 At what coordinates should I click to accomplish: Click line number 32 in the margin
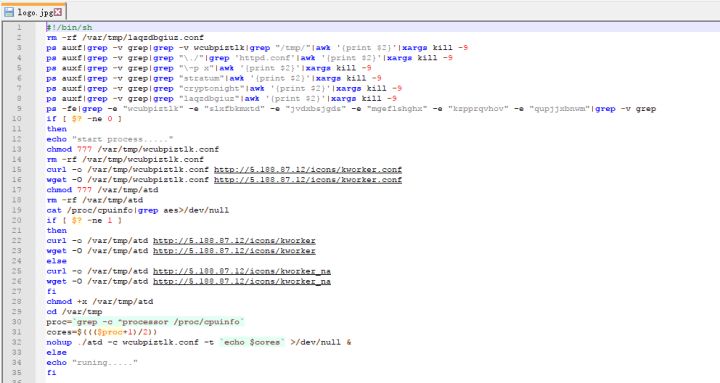[x=17, y=342]
